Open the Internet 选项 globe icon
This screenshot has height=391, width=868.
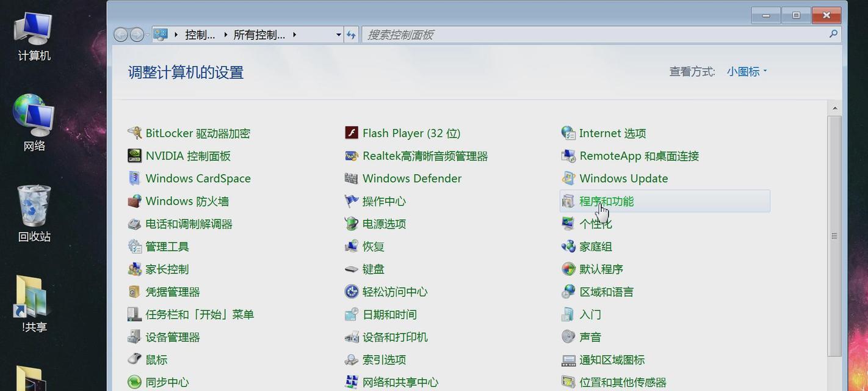tap(568, 133)
